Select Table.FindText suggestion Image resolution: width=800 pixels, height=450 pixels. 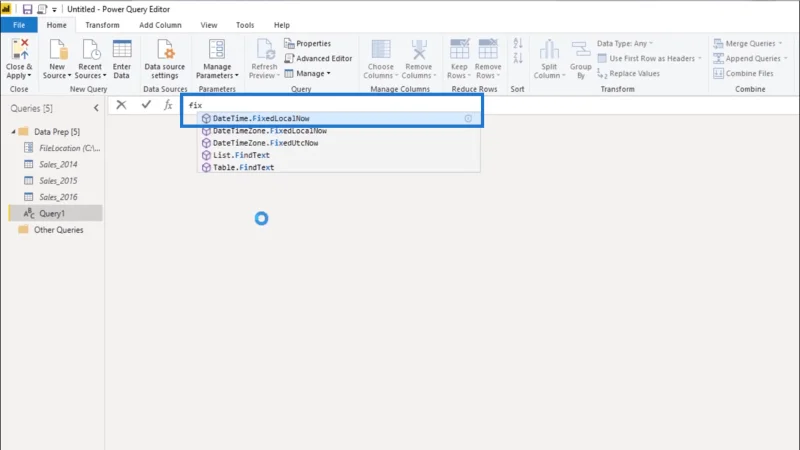point(338,167)
